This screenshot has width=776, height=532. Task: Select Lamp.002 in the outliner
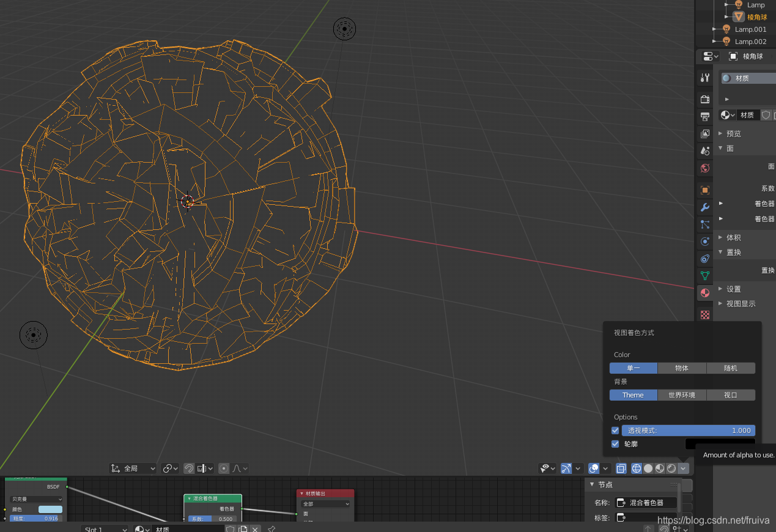tap(750, 42)
